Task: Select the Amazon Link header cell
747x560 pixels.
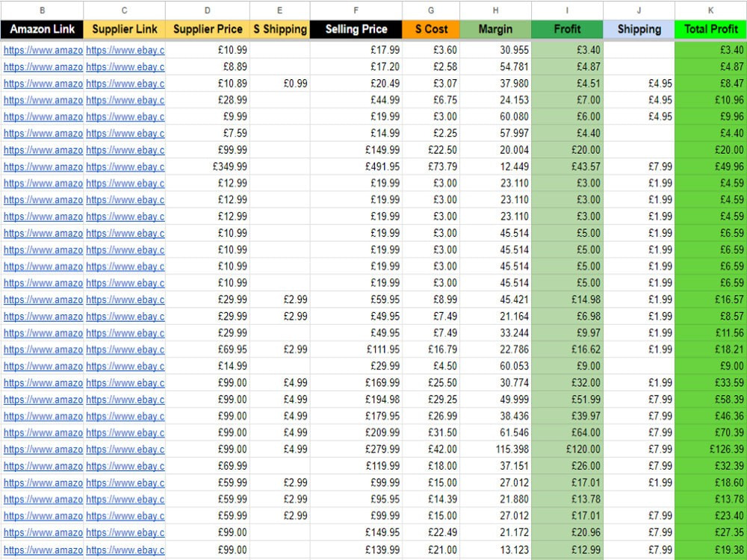Action: (x=42, y=29)
